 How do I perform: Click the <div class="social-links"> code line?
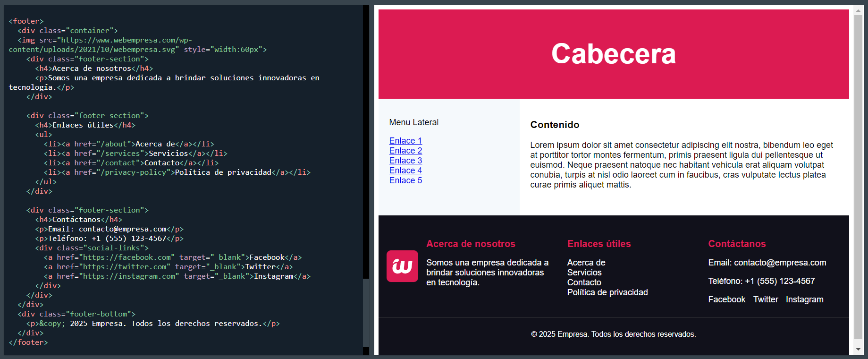point(92,248)
